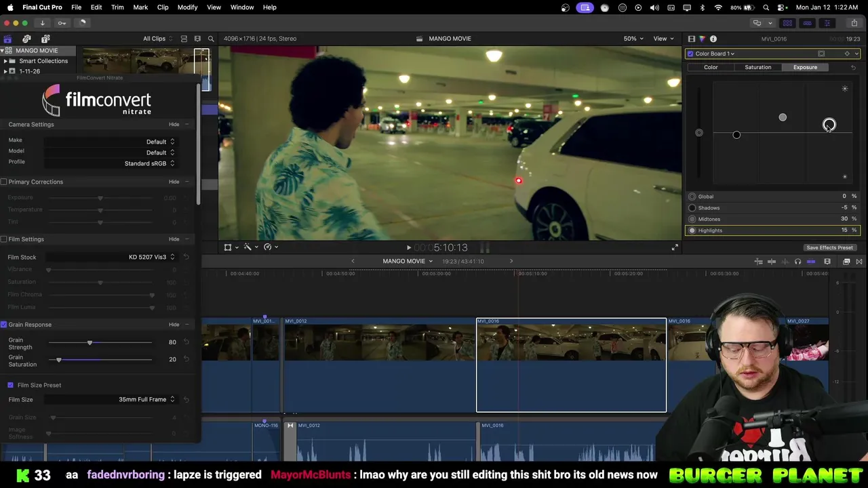Toggle the browser panel layout button
This screenshot has height=488, width=868.
787,23
